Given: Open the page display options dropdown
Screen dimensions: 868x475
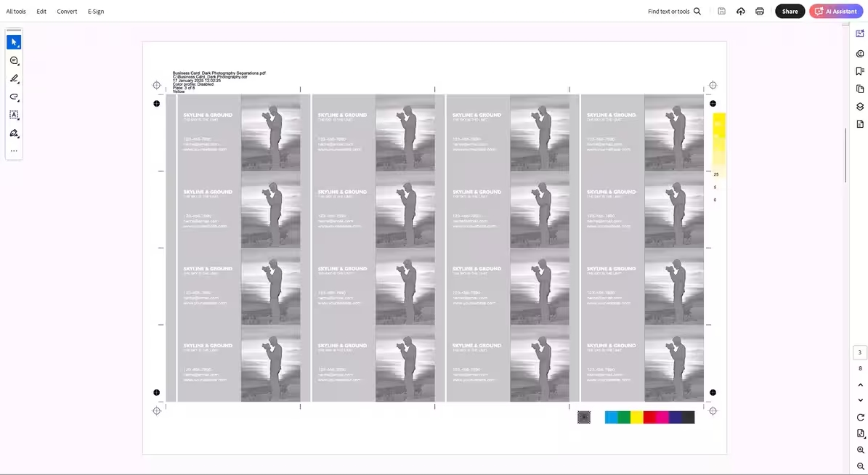Looking at the screenshot, I should click(x=860, y=434).
